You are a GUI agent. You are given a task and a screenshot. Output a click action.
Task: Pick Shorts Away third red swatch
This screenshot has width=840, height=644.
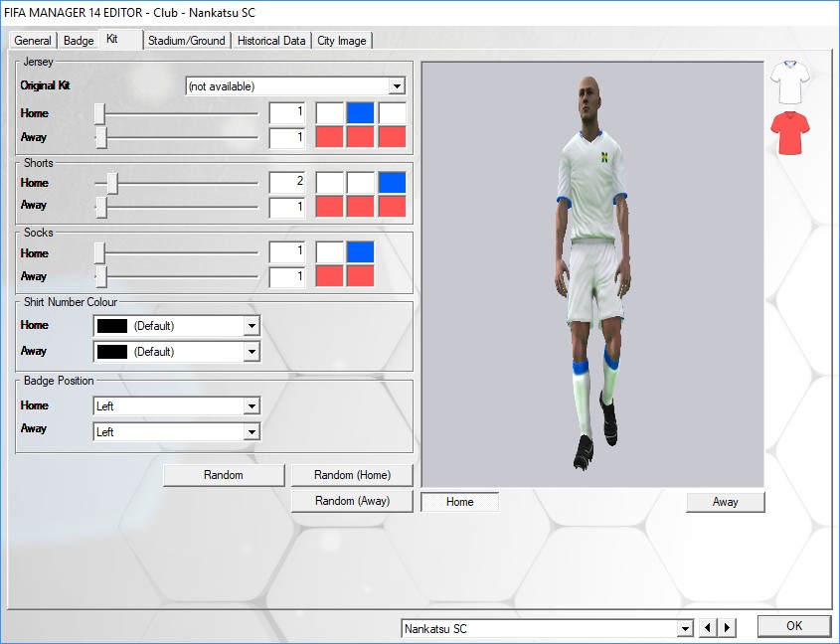click(x=392, y=207)
